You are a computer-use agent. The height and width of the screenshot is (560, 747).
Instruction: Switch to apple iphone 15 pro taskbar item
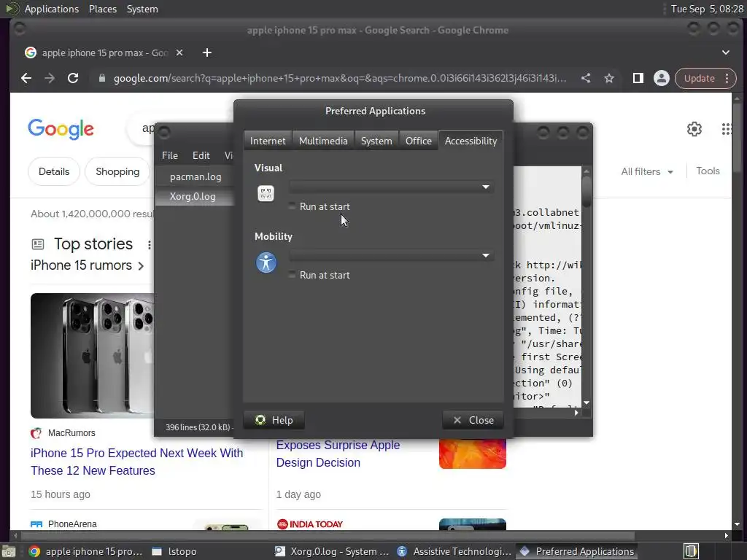pyautogui.click(x=86, y=551)
